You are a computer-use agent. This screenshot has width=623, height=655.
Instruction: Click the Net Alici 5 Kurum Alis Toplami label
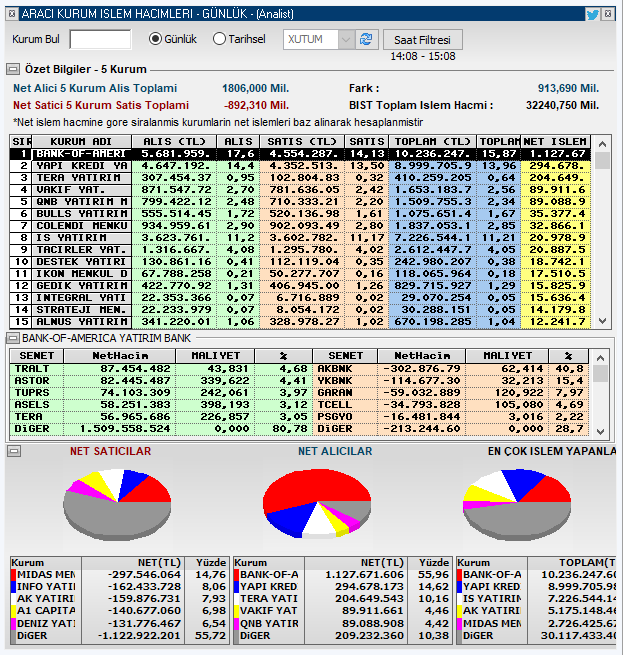coord(95,89)
